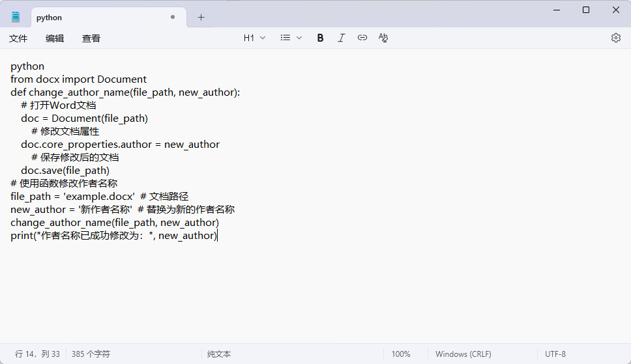Open the 文件 menu

coord(18,38)
